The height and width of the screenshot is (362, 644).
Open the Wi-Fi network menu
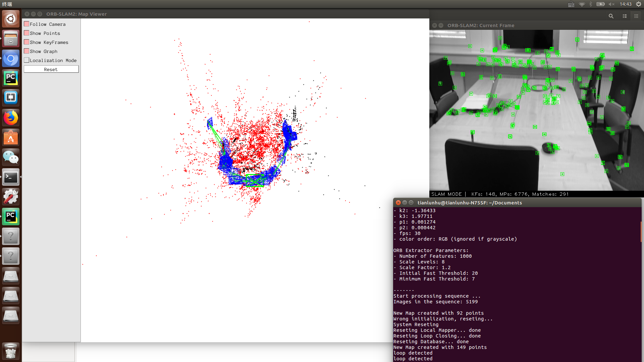(x=581, y=4)
